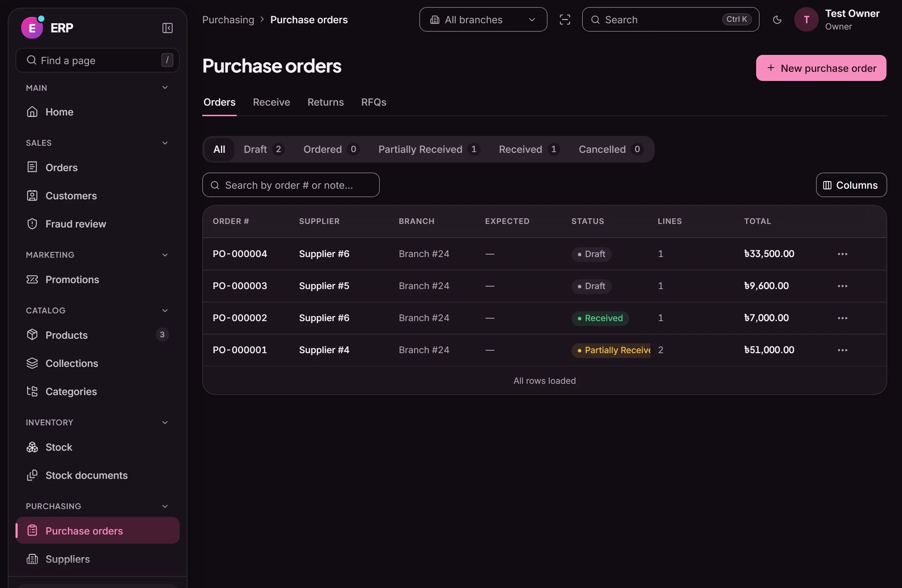Click Purchasing breadcrumb link

coord(228,20)
